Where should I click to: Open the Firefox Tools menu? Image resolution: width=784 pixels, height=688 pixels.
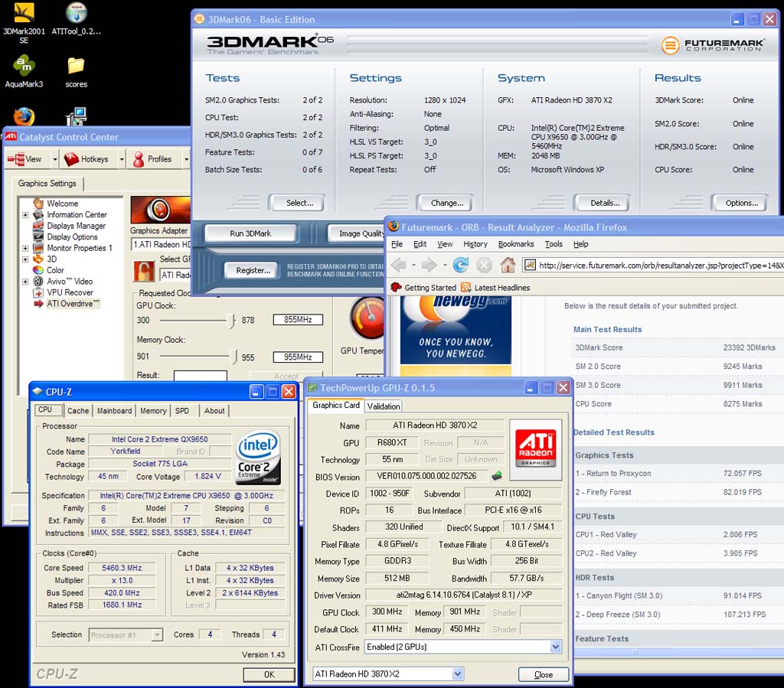pos(554,244)
